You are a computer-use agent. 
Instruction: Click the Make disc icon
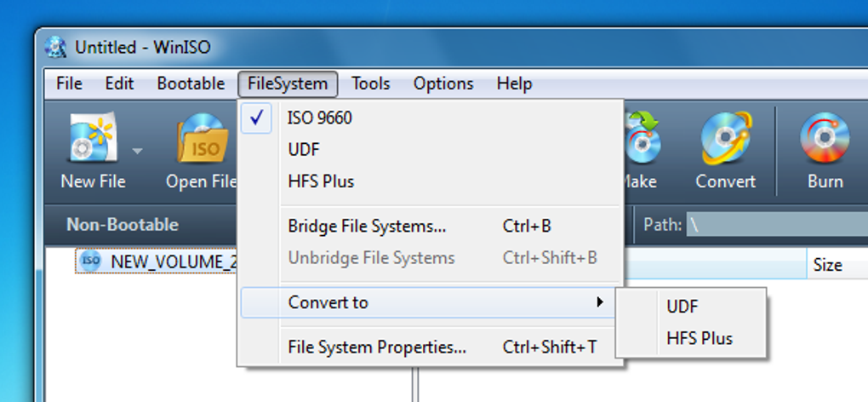click(642, 139)
